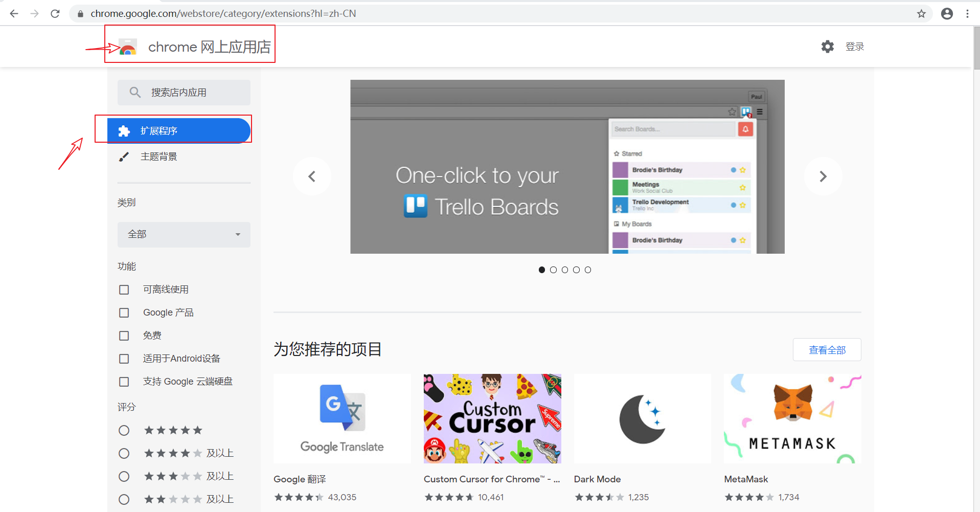Select two stars and above rating
This screenshot has width=980, height=512.
[124, 499]
